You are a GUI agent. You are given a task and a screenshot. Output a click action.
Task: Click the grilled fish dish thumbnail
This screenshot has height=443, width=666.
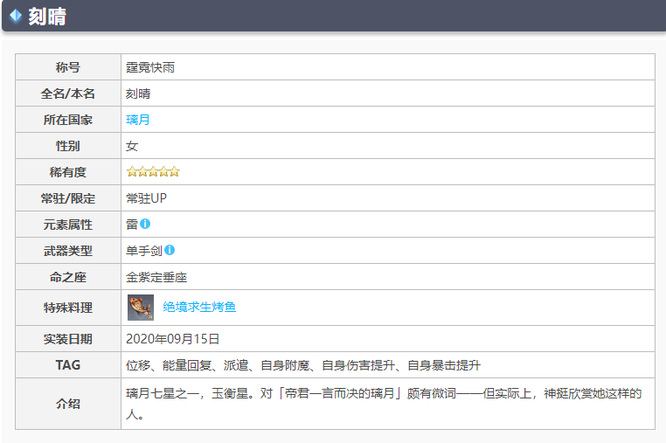140,307
